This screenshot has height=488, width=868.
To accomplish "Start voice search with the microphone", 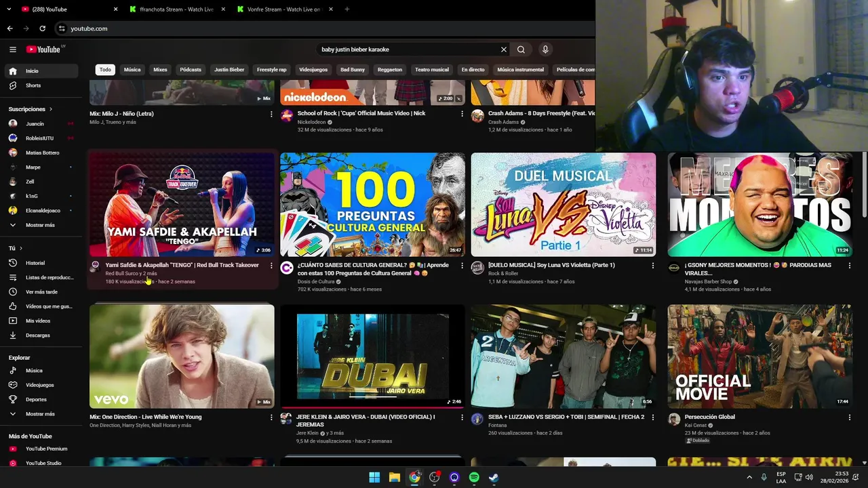I will (545, 49).
